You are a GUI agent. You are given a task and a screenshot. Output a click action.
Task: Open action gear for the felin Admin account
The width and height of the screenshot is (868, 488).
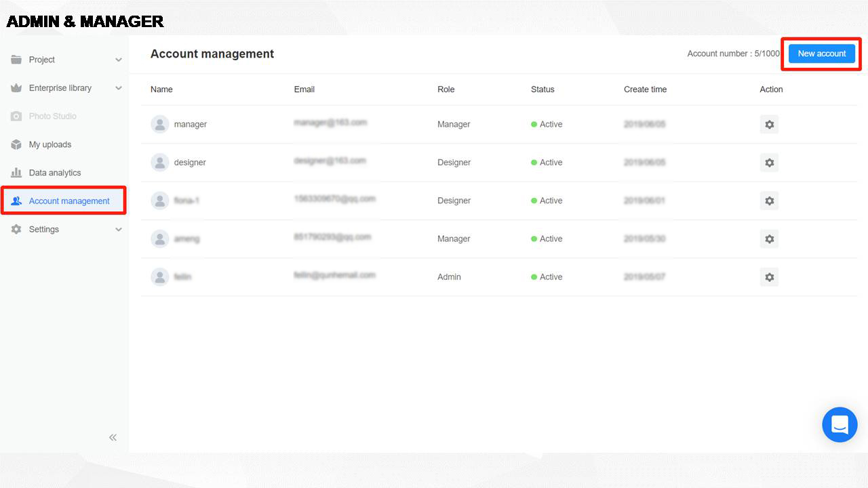[x=769, y=277]
